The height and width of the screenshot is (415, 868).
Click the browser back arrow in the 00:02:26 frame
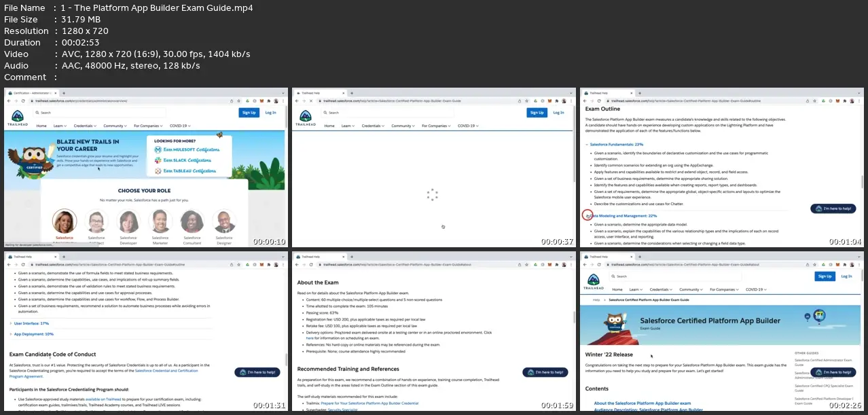click(x=585, y=266)
